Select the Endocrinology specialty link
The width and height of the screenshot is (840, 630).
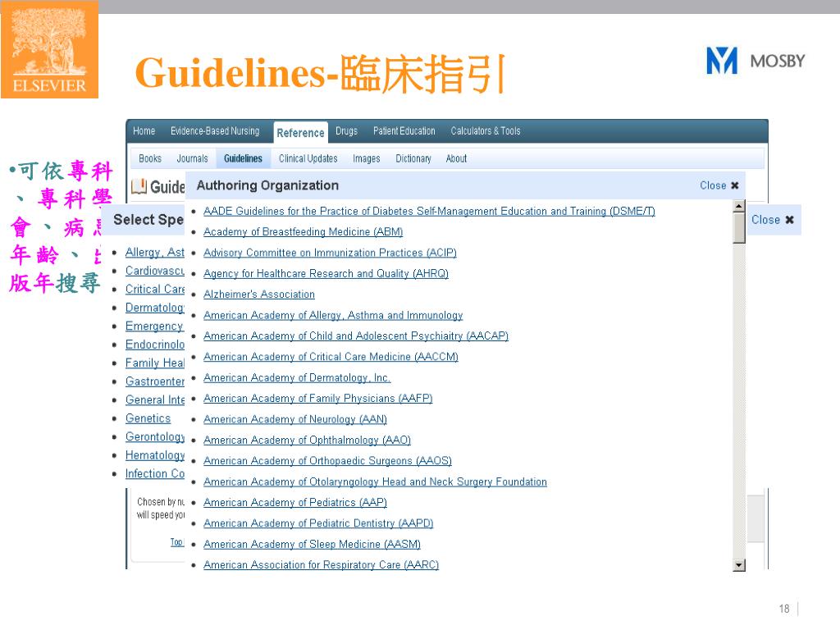pyautogui.click(x=155, y=345)
